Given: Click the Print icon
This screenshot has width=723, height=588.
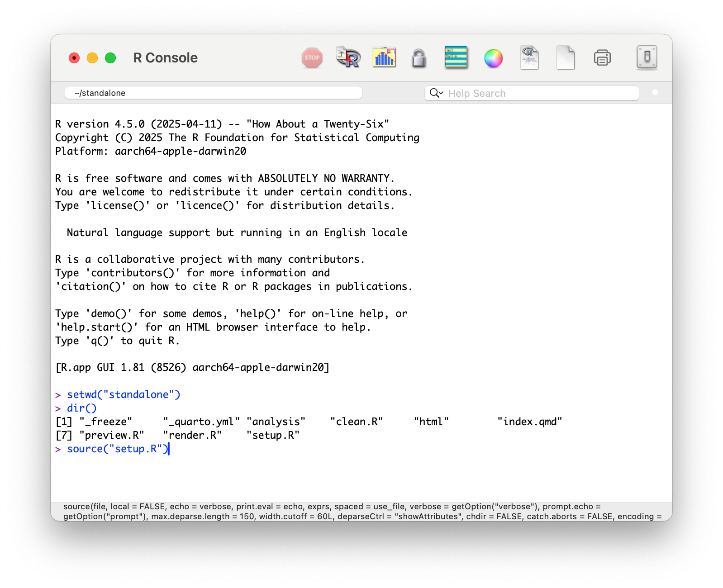Looking at the screenshot, I should (x=602, y=58).
